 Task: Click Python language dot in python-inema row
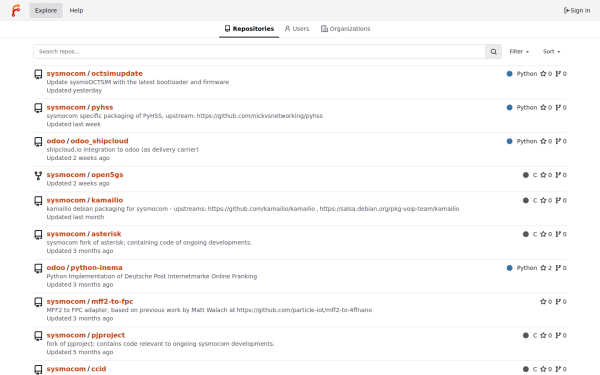[509, 268]
